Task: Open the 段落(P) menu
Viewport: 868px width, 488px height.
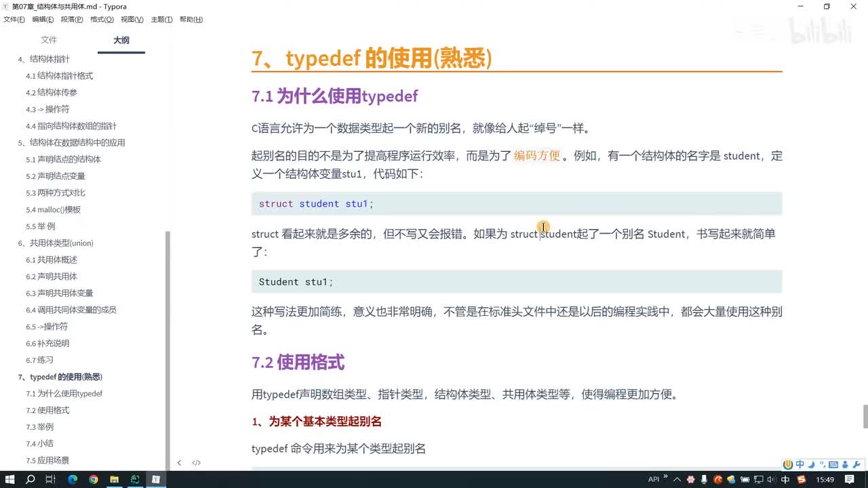Action: click(x=73, y=20)
